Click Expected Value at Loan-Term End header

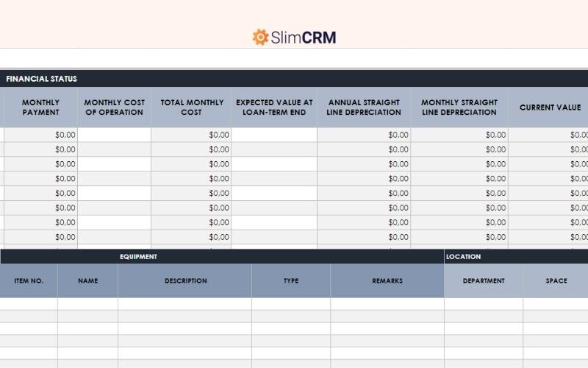[274, 107]
